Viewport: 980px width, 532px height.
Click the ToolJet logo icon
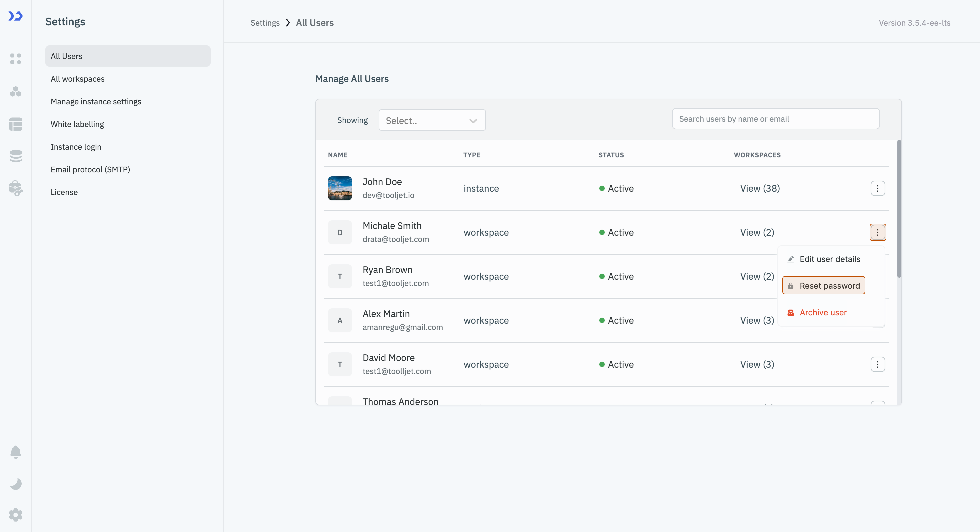[16, 16]
